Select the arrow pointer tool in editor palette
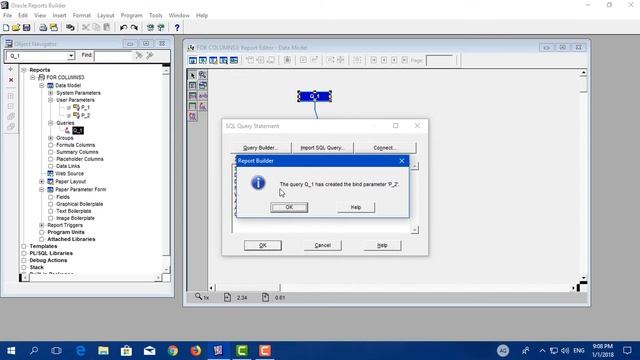Viewport: 640px width, 360px height. click(x=193, y=75)
